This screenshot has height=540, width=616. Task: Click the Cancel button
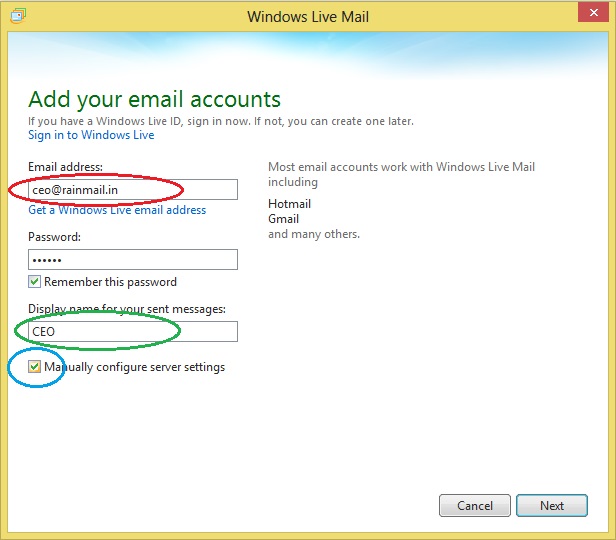475,506
